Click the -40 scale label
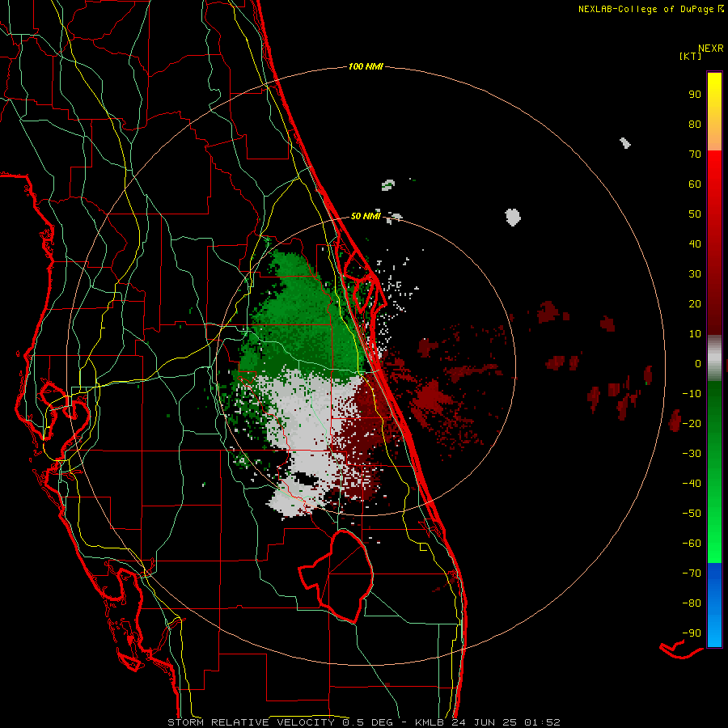The width and height of the screenshot is (728, 728). pyautogui.click(x=692, y=484)
